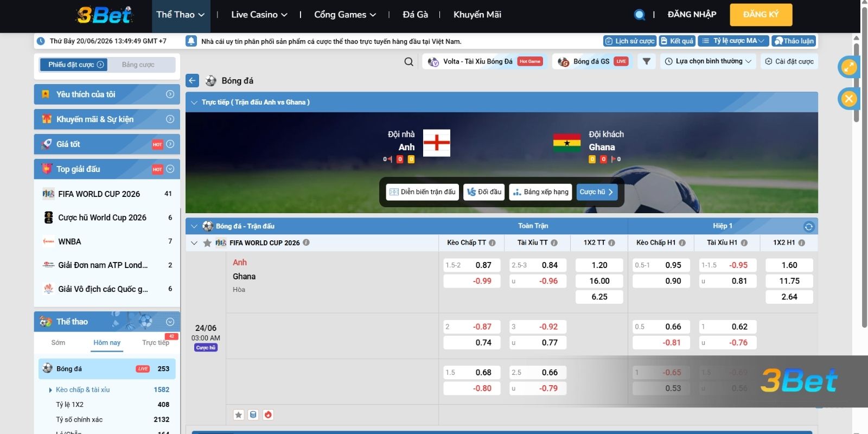The height and width of the screenshot is (434, 868).
Task: Click the refresh icon in Hiệp 1 header
Action: [809, 226]
